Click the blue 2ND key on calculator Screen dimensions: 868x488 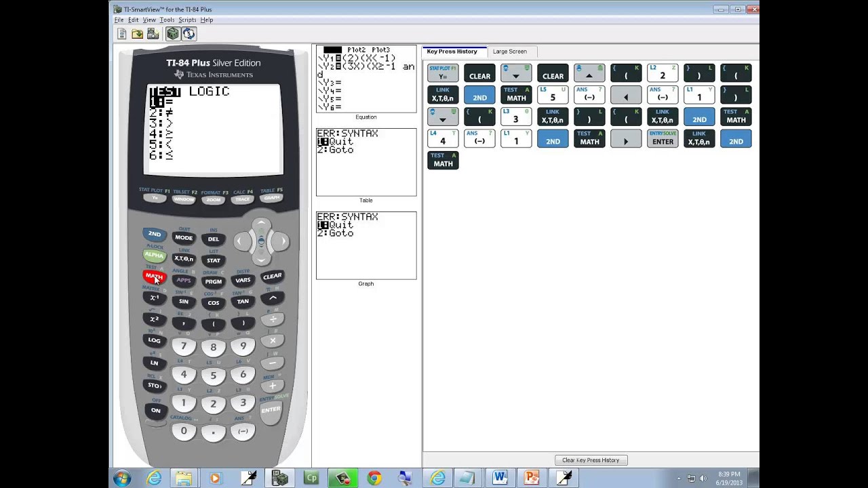point(155,235)
